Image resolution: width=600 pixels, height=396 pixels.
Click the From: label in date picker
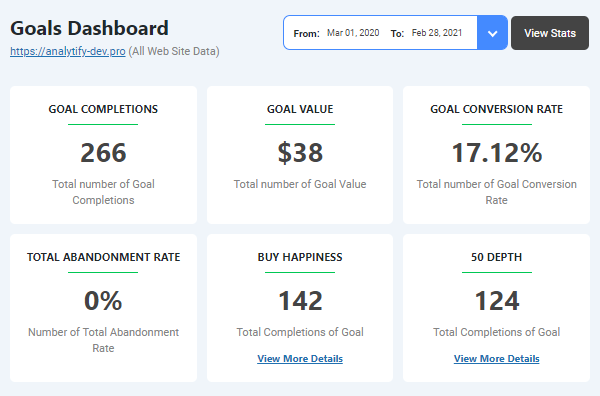307,34
